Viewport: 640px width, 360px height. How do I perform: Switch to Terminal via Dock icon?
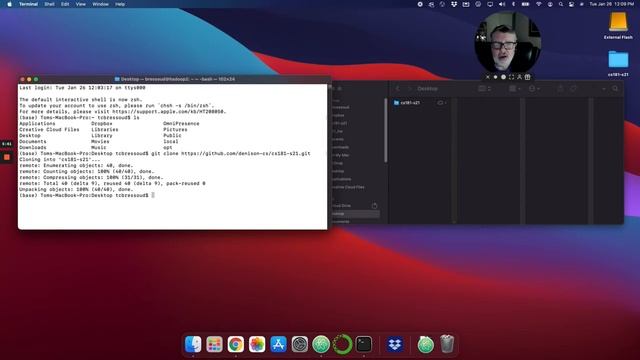[x=364, y=344]
